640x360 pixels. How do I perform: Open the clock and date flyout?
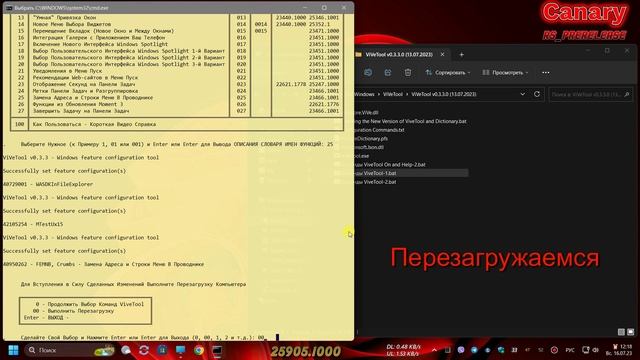[x=619, y=350]
